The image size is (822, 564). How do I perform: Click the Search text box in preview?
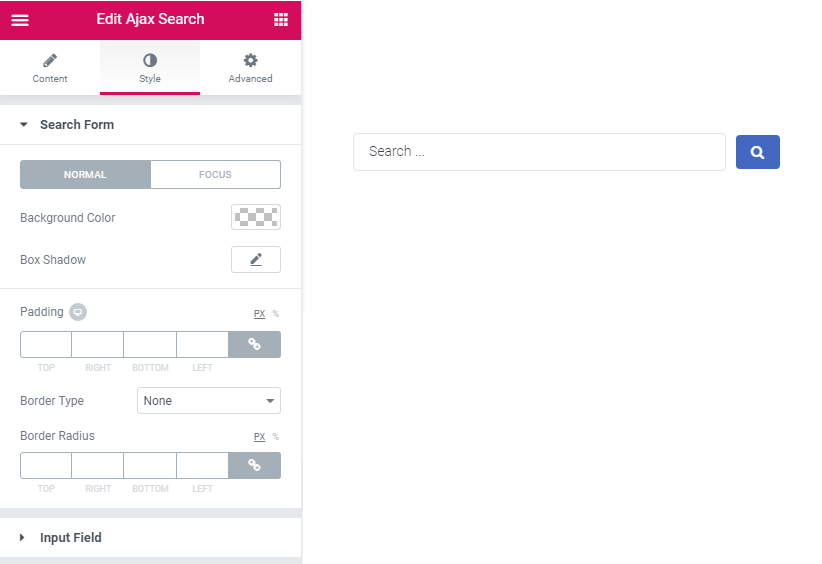(539, 151)
